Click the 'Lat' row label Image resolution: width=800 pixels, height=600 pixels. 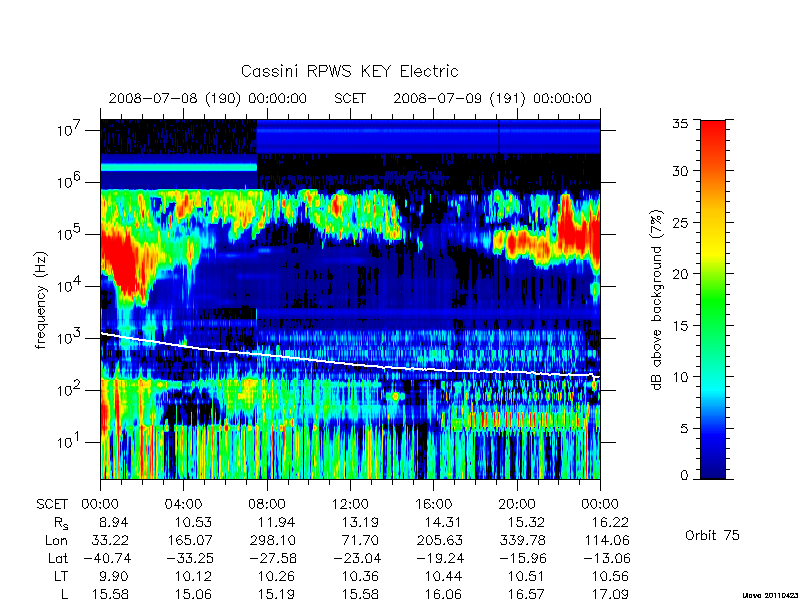58,559
